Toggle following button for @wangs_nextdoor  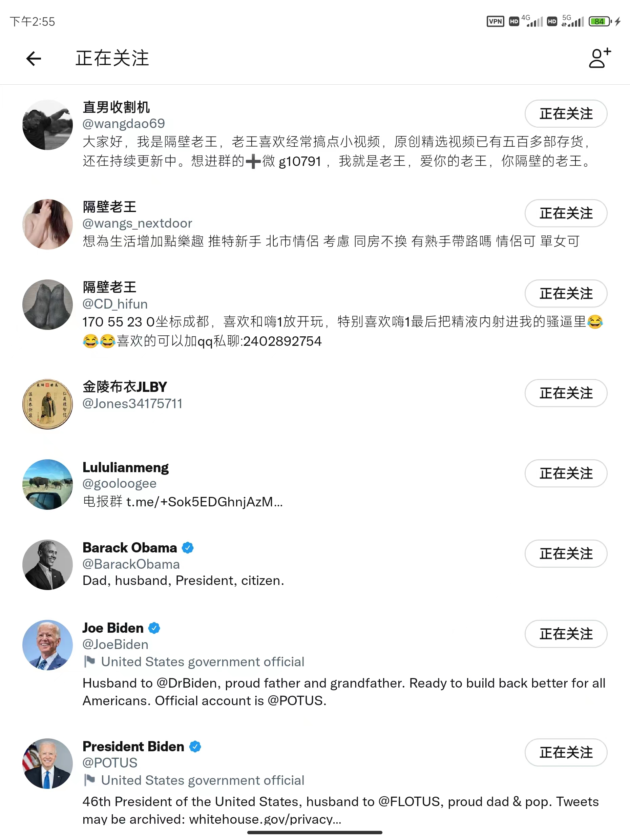click(566, 213)
